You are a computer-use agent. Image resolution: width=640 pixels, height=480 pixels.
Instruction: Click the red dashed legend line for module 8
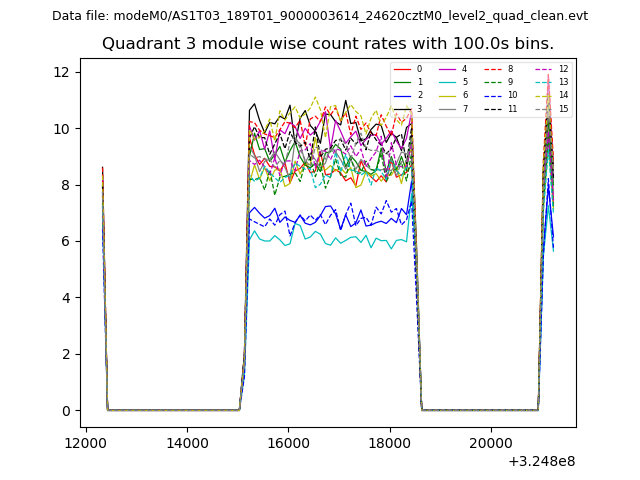tap(492, 69)
